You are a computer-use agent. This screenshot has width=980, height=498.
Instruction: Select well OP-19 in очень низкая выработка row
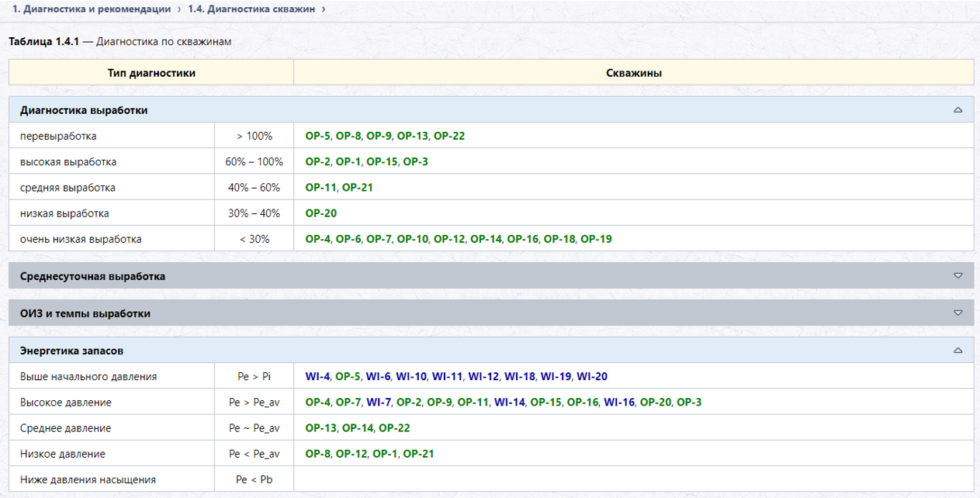pos(596,239)
